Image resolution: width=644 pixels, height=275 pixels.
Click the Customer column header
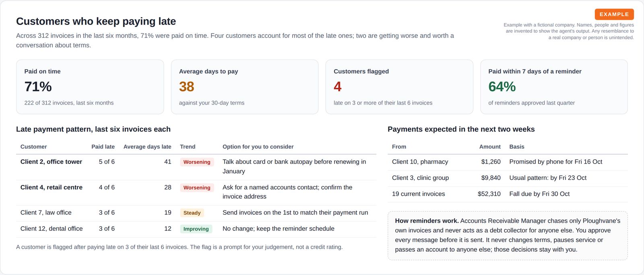pos(33,147)
